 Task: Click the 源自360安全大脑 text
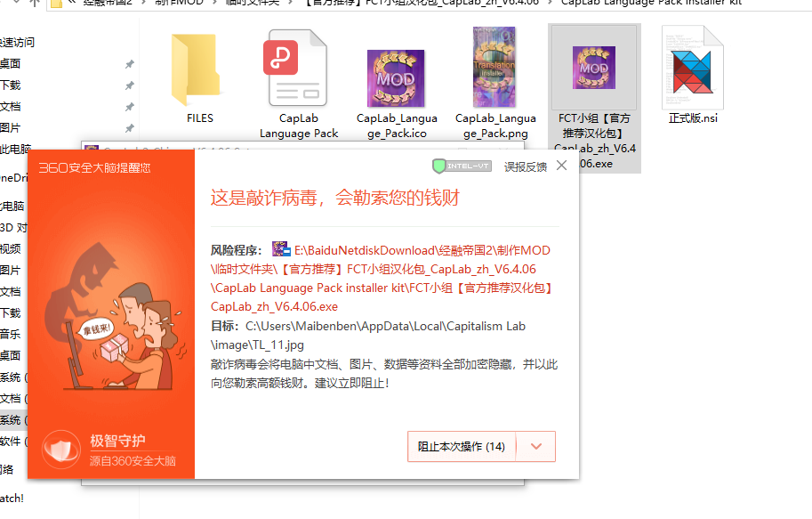[133, 461]
